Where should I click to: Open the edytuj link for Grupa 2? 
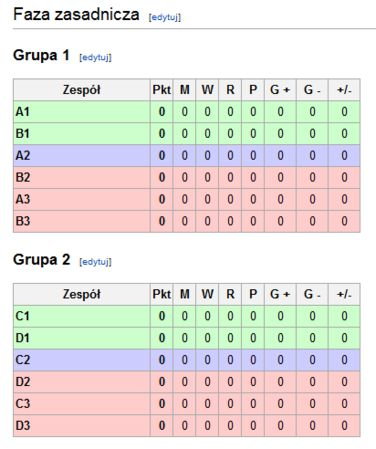pos(95,262)
